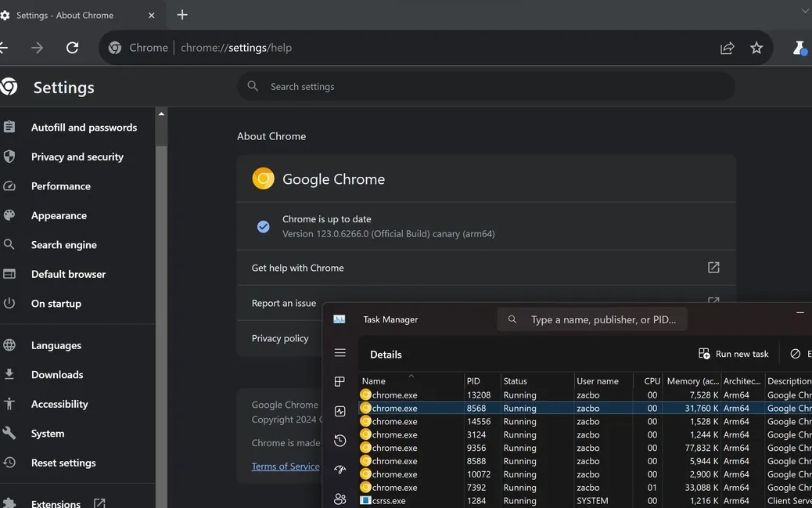
Task: Sort by CPU column header
Action: click(x=649, y=381)
